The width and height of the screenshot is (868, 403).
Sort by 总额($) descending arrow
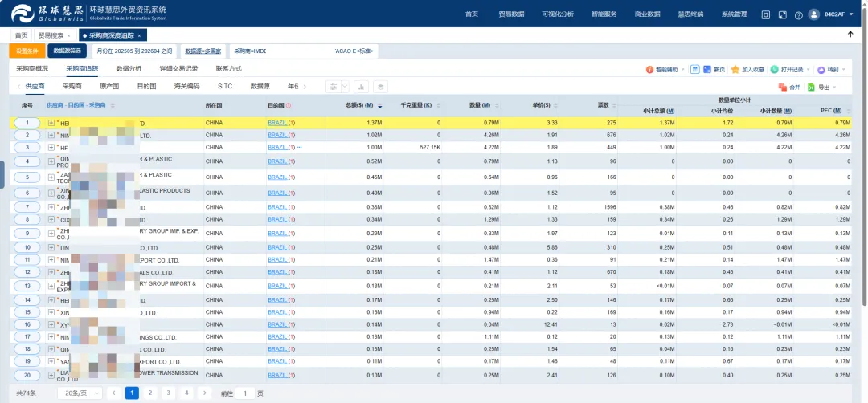379,106
